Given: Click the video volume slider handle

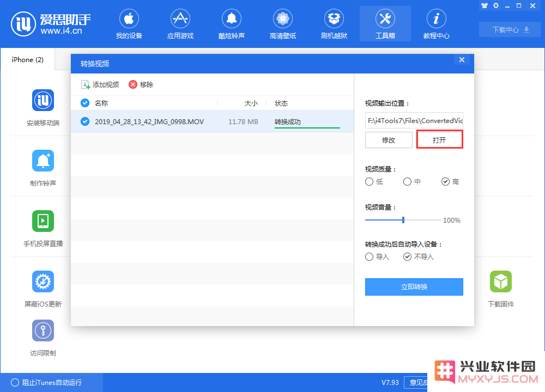Looking at the screenshot, I should pyautogui.click(x=403, y=220).
